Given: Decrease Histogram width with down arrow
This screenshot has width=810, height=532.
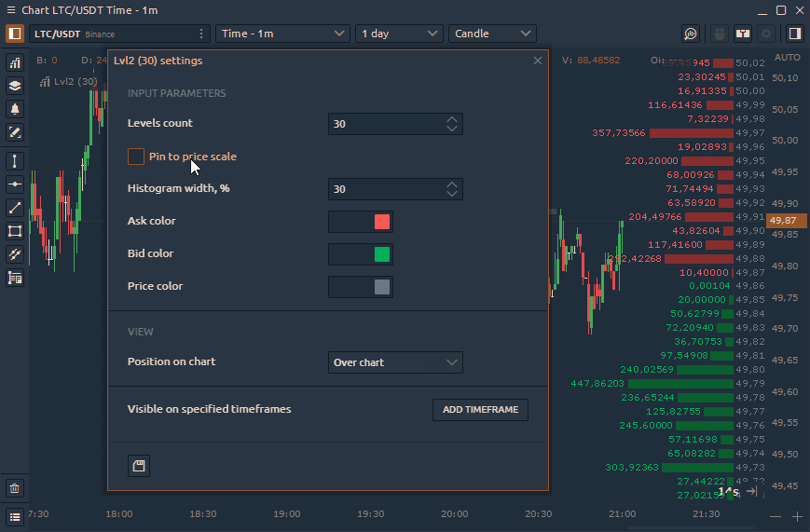Looking at the screenshot, I should 452,194.
